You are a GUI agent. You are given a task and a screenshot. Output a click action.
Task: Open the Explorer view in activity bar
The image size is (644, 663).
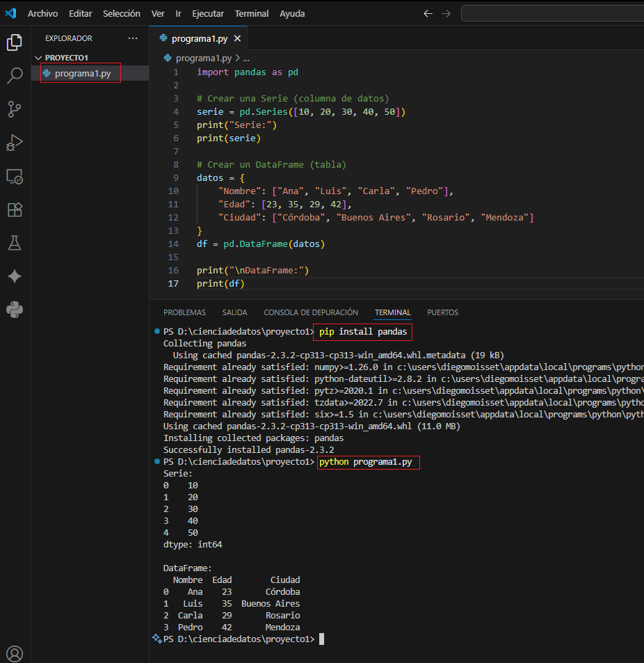tap(14, 42)
